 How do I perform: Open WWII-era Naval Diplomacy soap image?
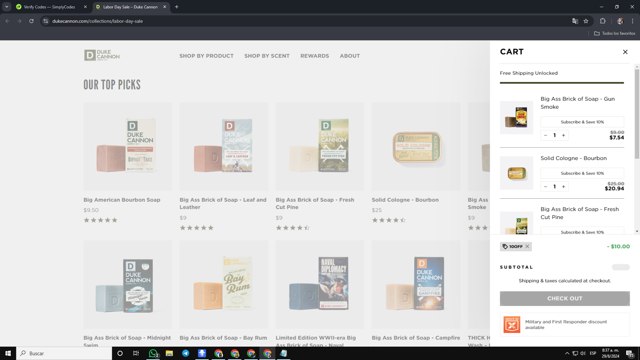coord(320,284)
